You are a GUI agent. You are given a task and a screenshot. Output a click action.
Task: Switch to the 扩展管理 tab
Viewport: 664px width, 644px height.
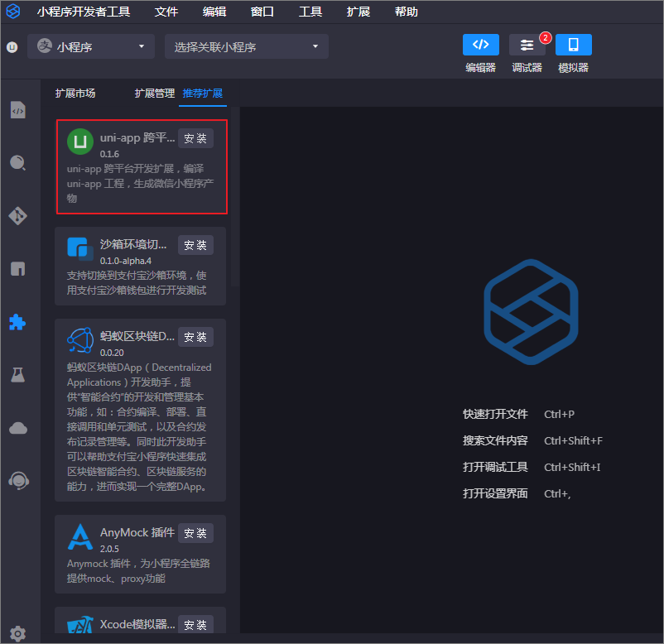click(155, 94)
